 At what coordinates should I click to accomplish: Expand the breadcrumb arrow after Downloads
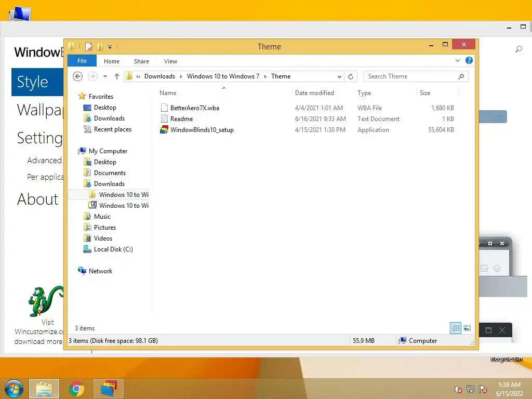click(181, 76)
